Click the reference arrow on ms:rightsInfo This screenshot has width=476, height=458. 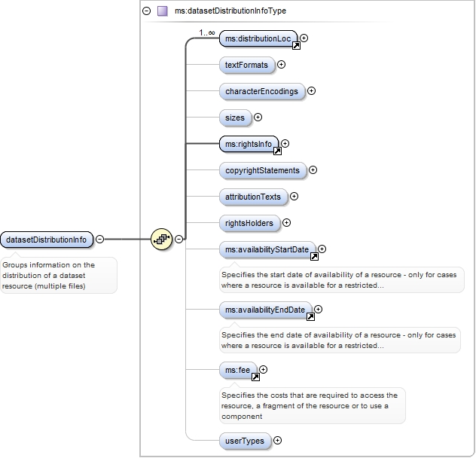coord(276,151)
